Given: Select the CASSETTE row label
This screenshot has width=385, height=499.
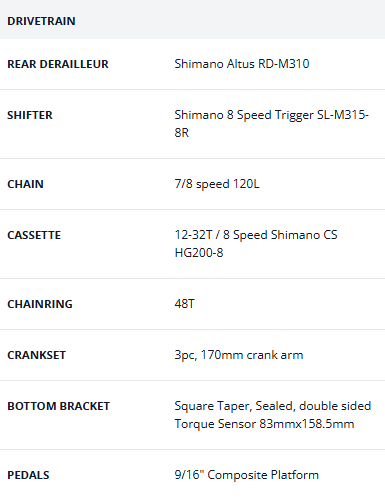Looking at the screenshot, I should coord(34,235).
